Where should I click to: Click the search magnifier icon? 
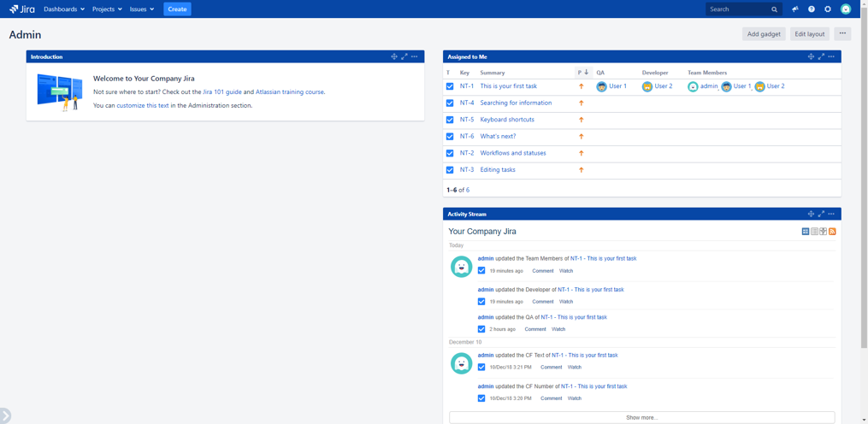coord(774,9)
